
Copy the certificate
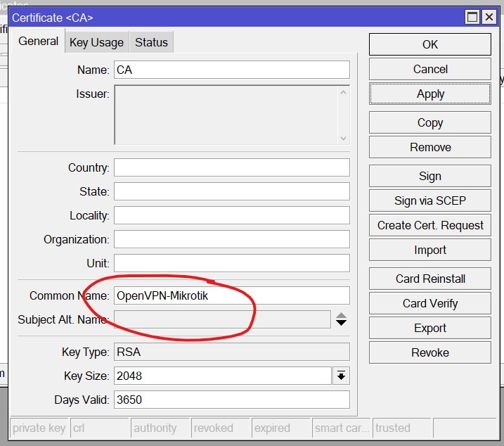coord(429,122)
